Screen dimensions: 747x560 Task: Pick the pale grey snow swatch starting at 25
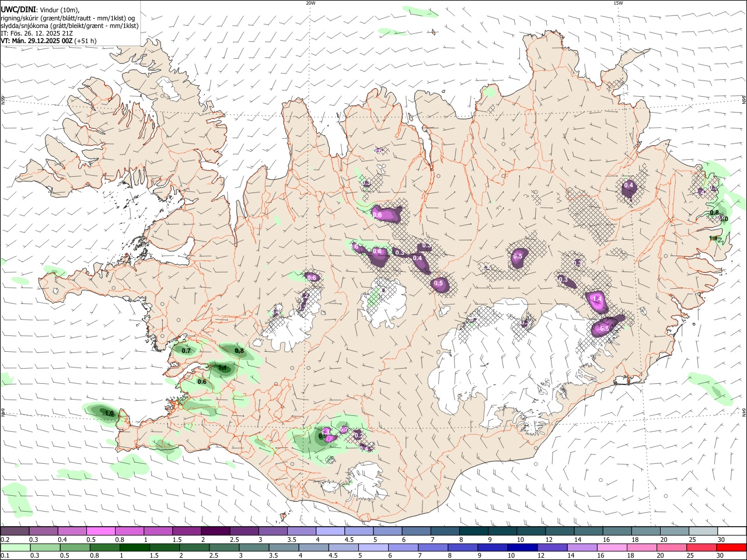click(x=703, y=531)
